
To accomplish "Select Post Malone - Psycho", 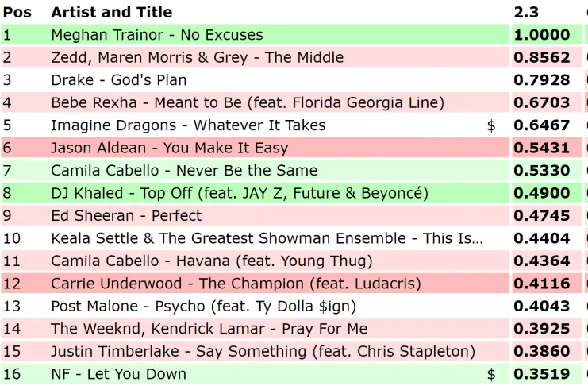I will click(203, 306).
